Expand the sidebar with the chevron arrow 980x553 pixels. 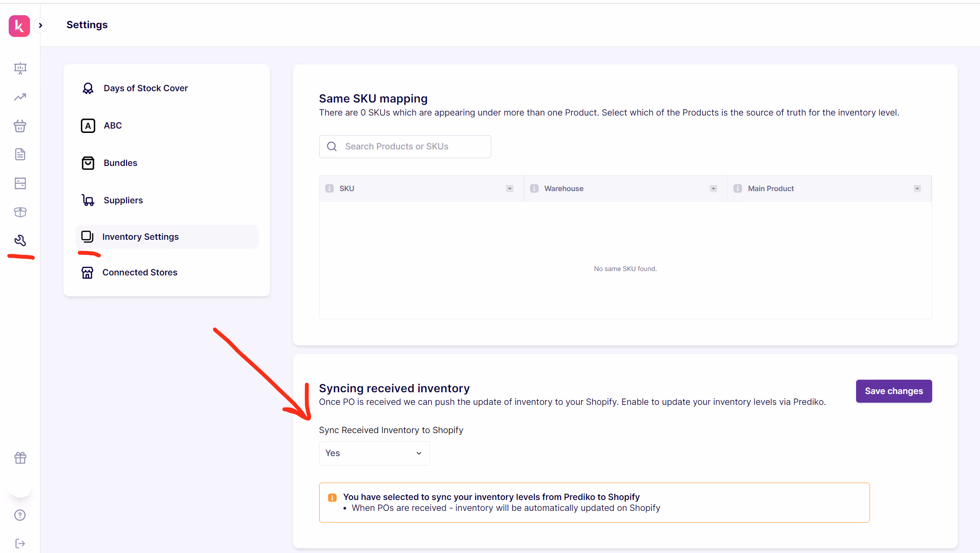click(40, 25)
